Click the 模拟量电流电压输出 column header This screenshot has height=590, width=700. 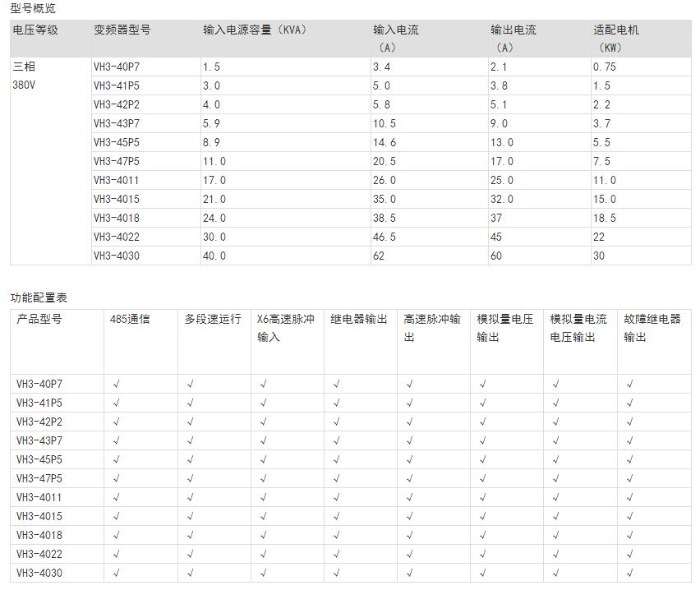(x=579, y=328)
